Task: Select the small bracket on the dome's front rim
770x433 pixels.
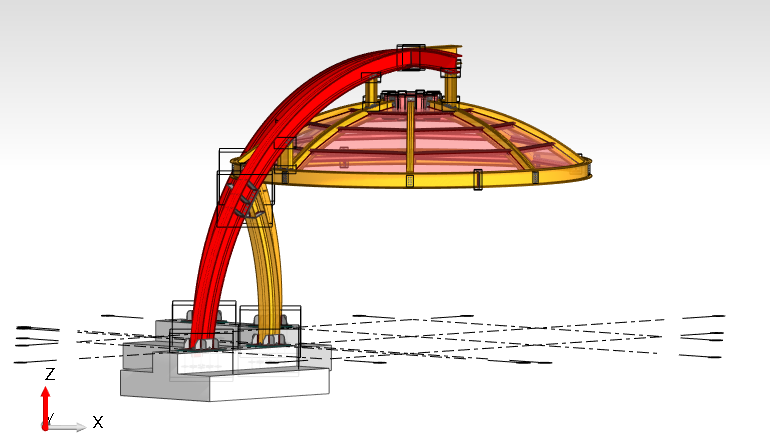Action: [x=477, y=180]
